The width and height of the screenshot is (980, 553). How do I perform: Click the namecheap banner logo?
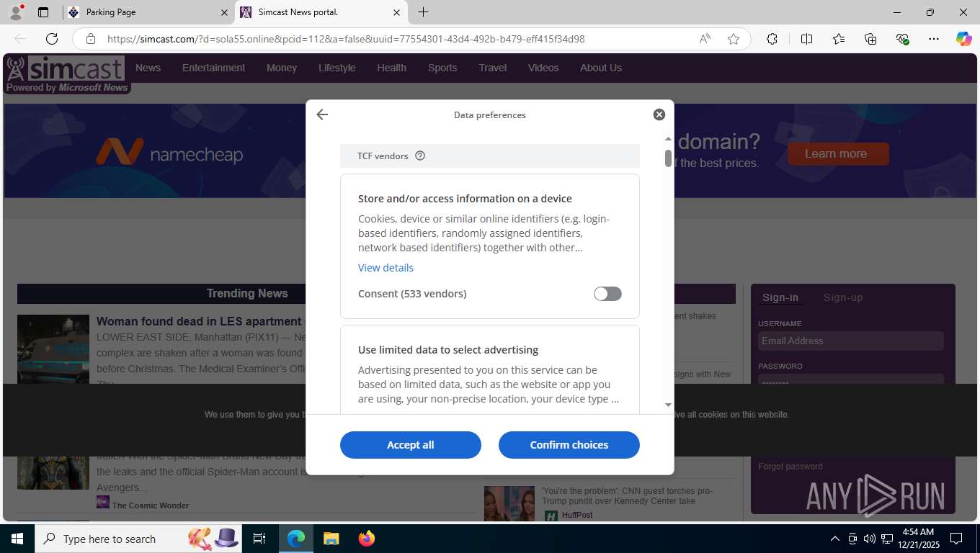(x=169, y=153)
